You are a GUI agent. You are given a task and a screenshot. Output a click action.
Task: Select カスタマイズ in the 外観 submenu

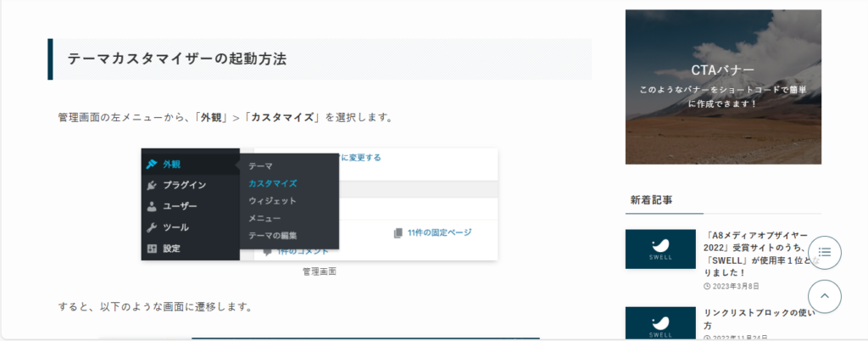coord(272,183)
